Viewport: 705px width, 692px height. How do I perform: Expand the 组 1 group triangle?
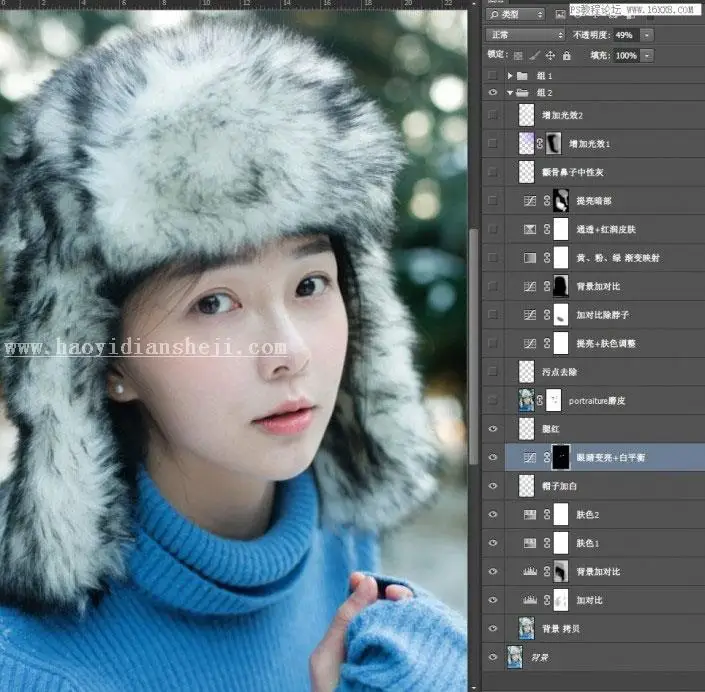click(x=509, y=76)
